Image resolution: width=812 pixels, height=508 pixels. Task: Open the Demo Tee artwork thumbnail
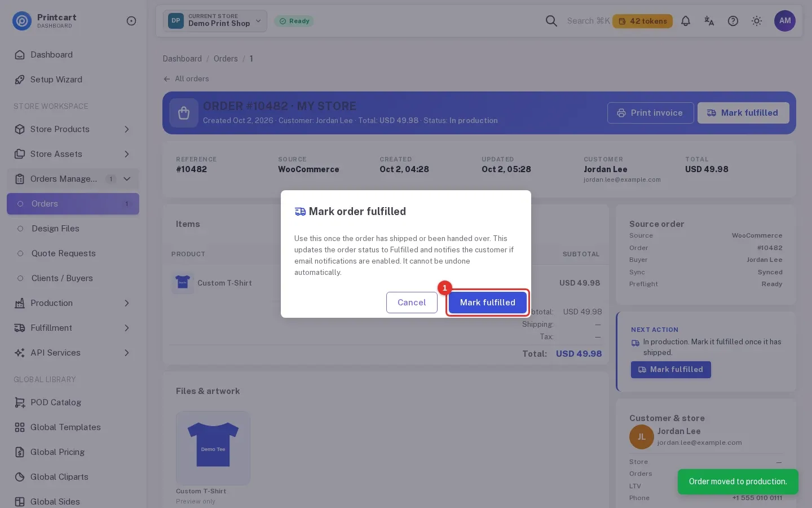click(x=213, y=448)
